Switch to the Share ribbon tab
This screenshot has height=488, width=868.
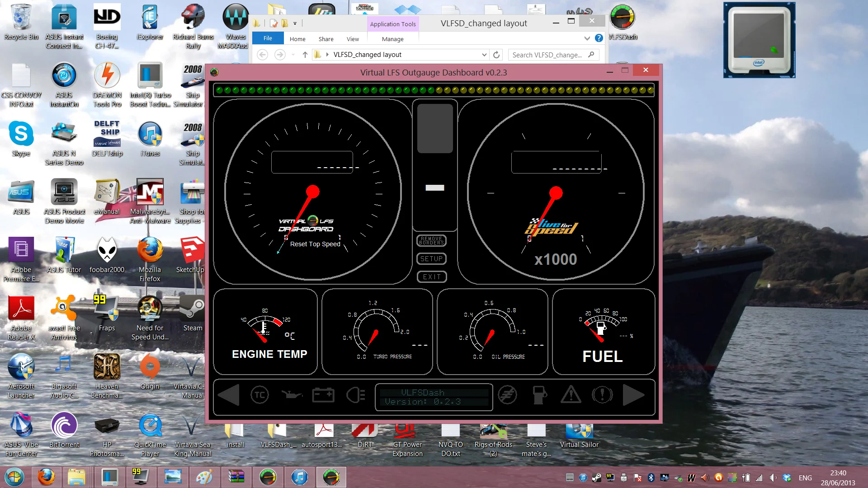tap(326, 39)
